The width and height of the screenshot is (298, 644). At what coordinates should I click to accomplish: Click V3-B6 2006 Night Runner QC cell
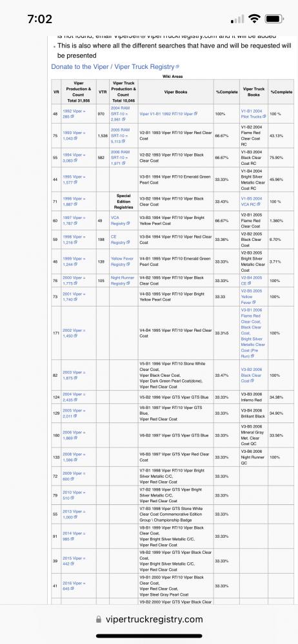[253, 457]
